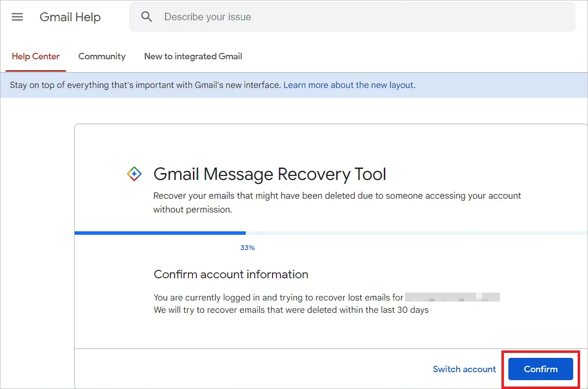Click the blue recovery progress bar
The width and height of the screenshot is (588, 389).
[160, 233]
